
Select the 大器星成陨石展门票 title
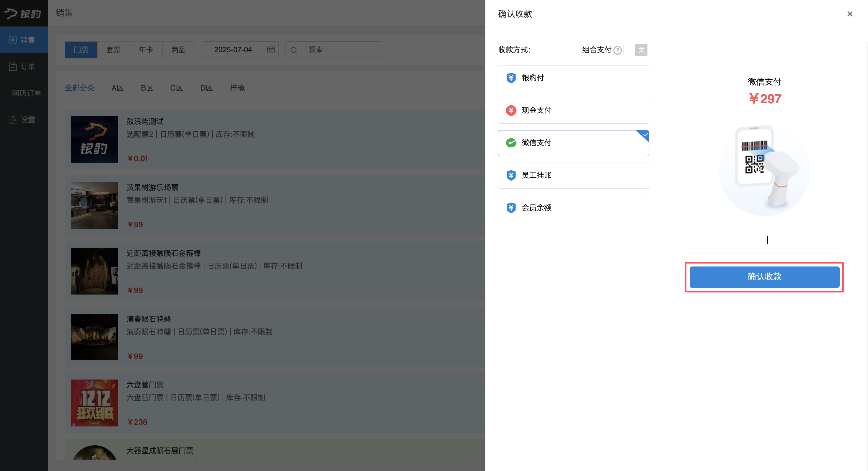point(160,450)
